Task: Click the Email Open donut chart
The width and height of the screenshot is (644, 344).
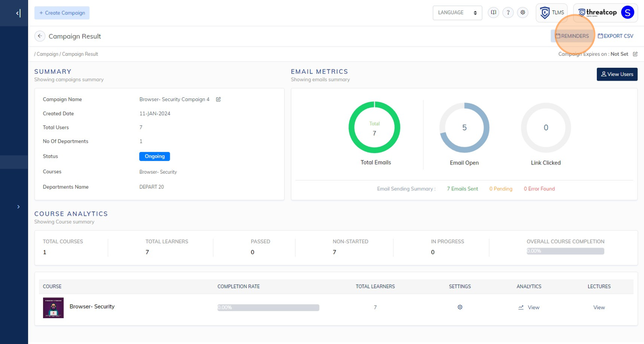Action: tap(464, 128)
